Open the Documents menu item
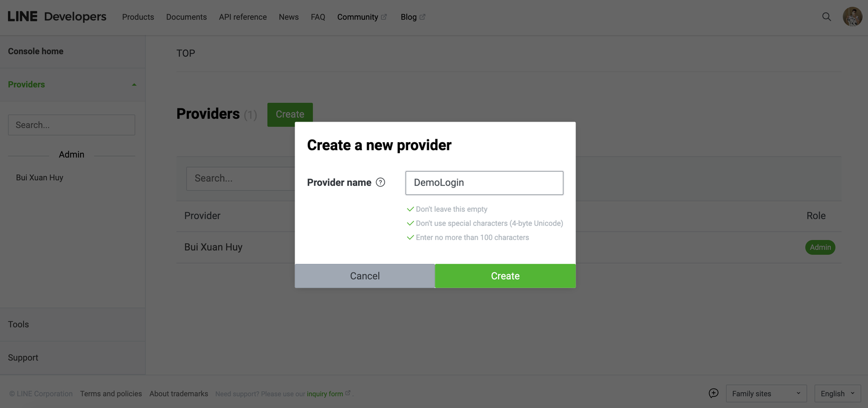This screenshot has height=408, width=868. (x=186, y=17)
